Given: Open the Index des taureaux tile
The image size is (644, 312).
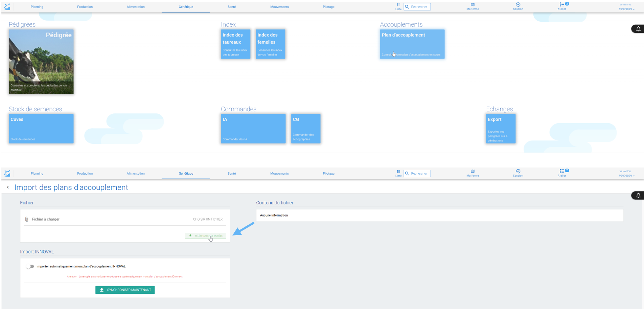Looking at the screenshot, I should [x=236, y=44].
